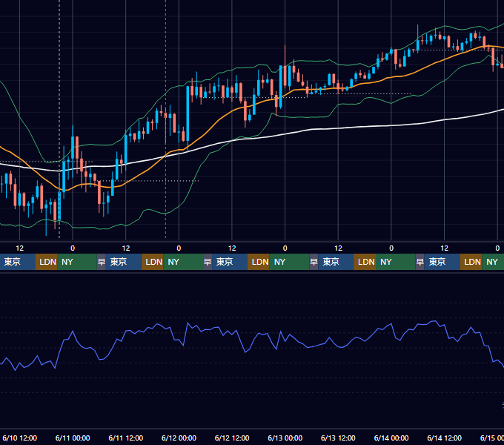Image resolution: width=504 pixels, height=445 pixels.
Task: Click the NY session block spanning 6/14 00:00
Action: click(396, 262)
